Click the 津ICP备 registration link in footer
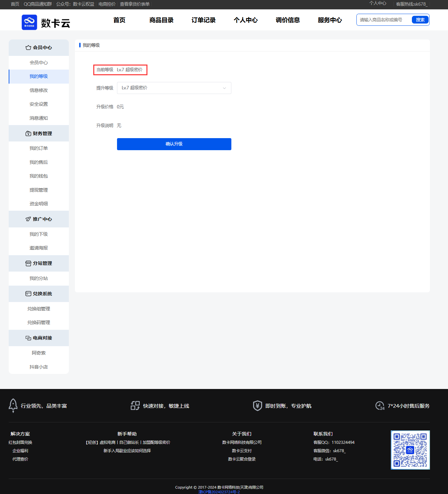Viewport: 448px width, 494px height. click(x=219, y=492)
